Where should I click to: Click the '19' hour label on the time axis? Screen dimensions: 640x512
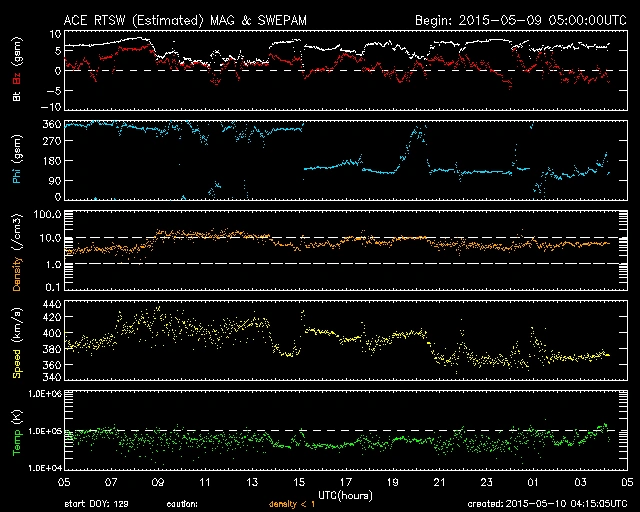tap(393, 483)
